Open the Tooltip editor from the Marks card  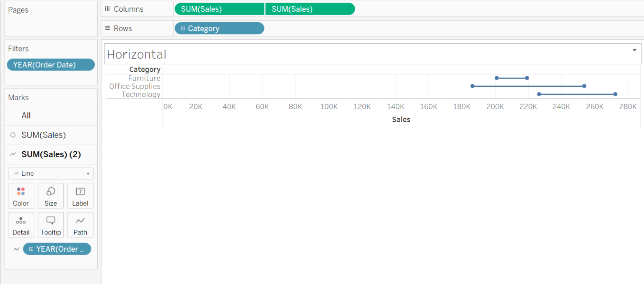tap(51, 225)
